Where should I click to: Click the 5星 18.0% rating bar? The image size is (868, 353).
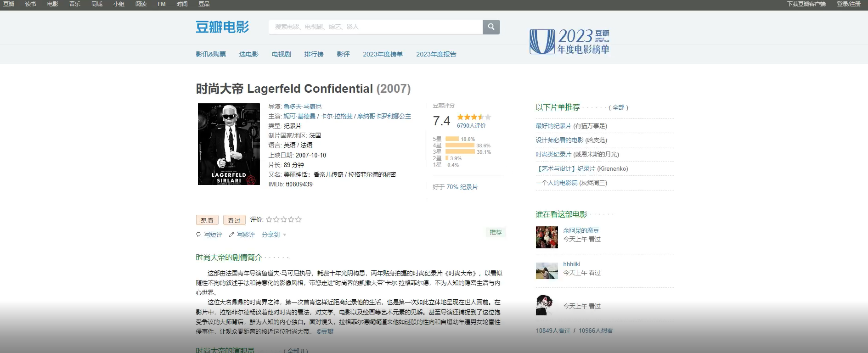pos(452,139)
